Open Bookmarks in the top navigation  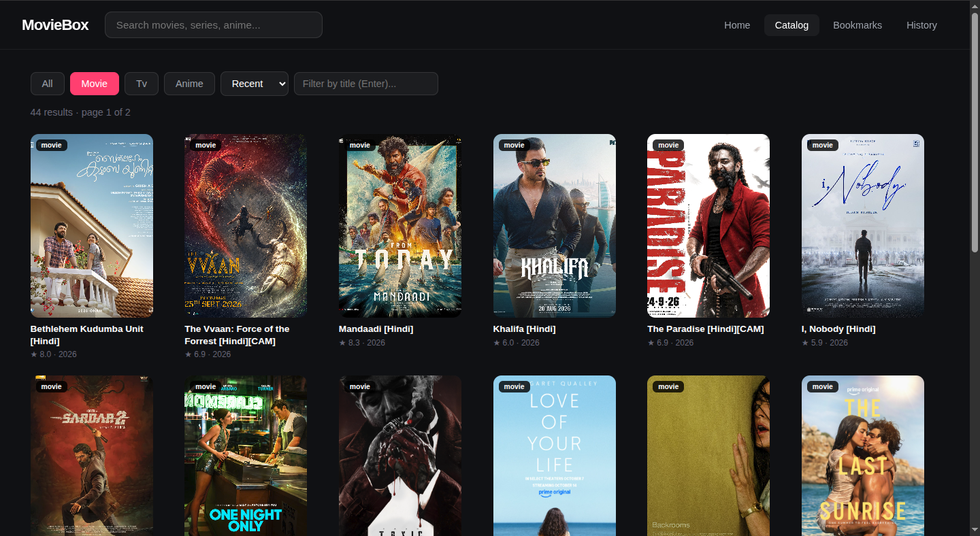[x=857, y=25]
